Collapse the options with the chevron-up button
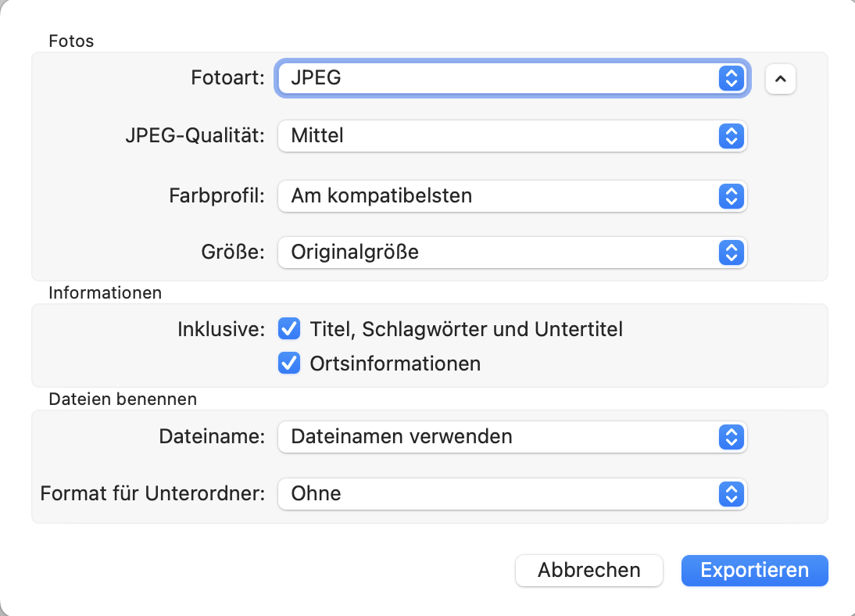This screenshot has width=855, height=616. [780, 79]
